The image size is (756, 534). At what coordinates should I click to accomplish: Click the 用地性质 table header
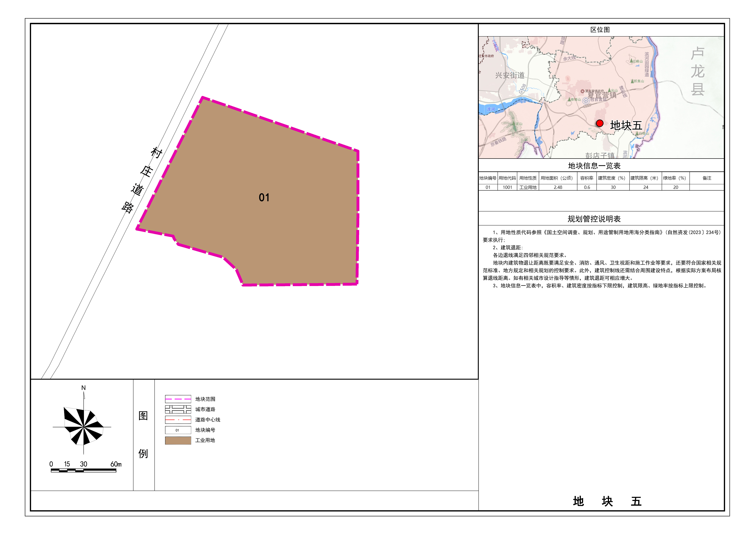click(x=528, y=178)
